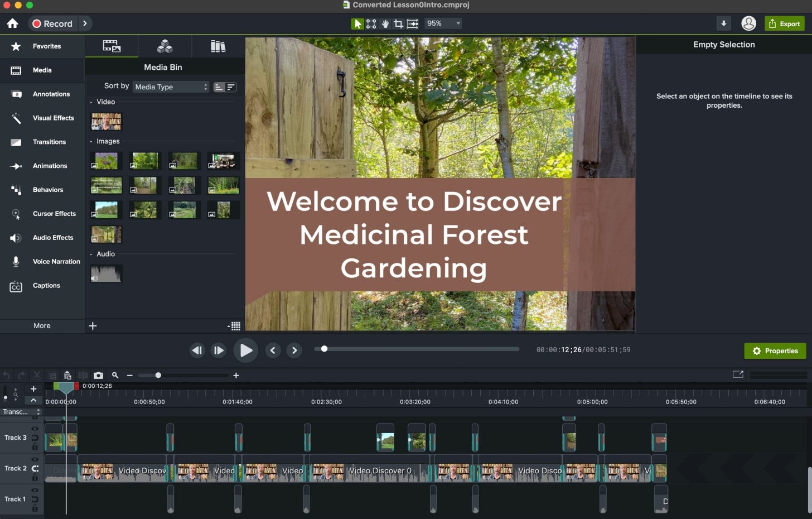Open the Captions panel
The height and width of the screenshot is (519, 812).
coord(42,285)
